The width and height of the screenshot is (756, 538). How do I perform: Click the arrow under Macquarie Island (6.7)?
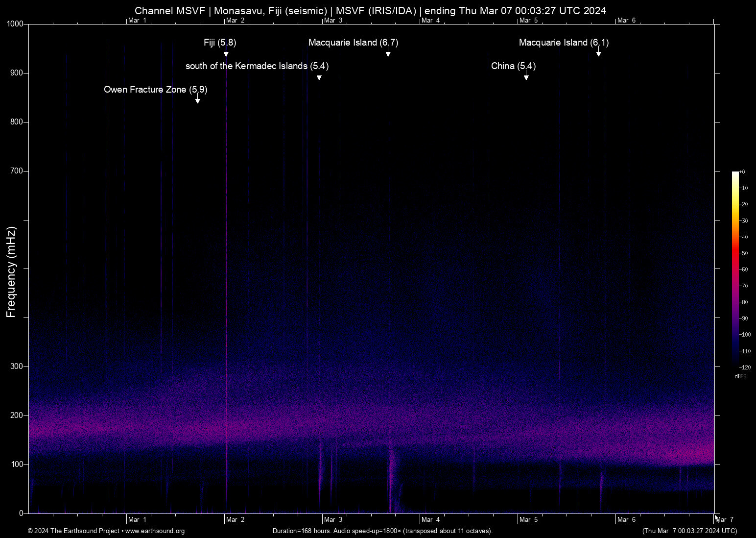388,53
